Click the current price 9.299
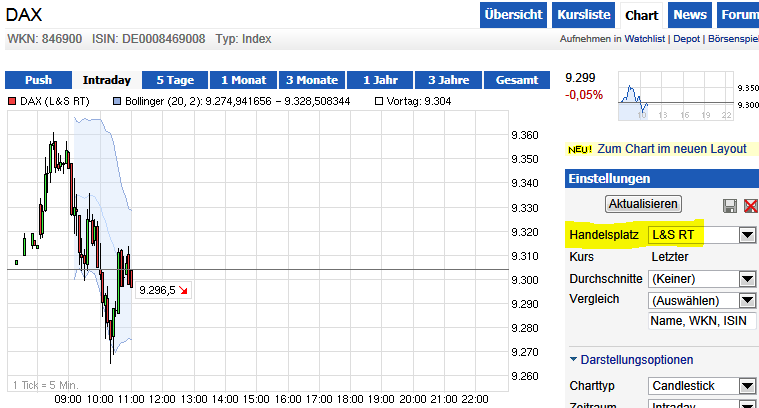 point(580,78)
